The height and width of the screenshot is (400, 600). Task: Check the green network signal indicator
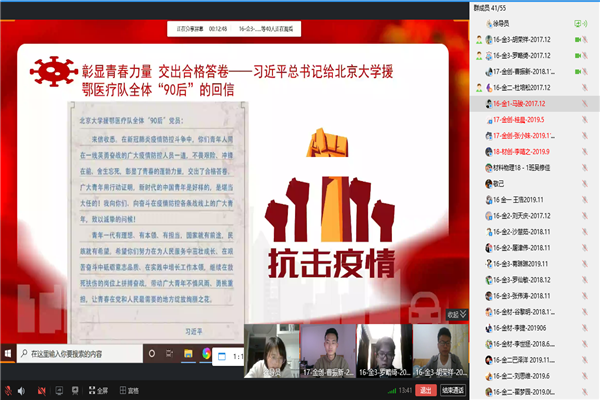[392, 391]
